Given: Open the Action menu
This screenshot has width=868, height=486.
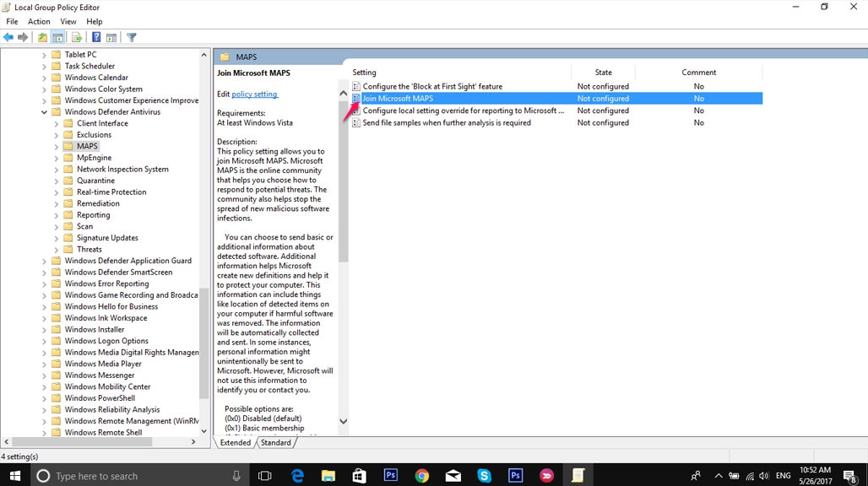Looking at the screenshot, I should click(x=39, y=21).
